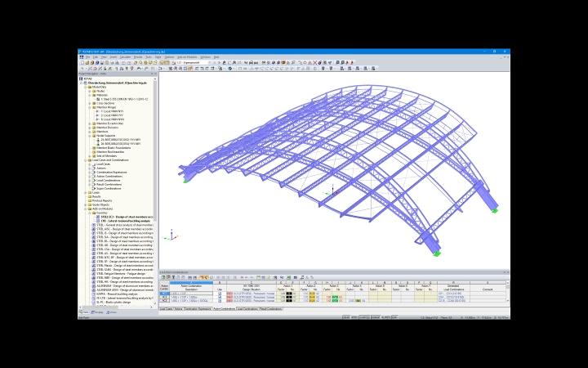The width and height of the screenshot is (588, 368).
Task: Open the Add-on Modules menu
Action: (x=187, y=57)
